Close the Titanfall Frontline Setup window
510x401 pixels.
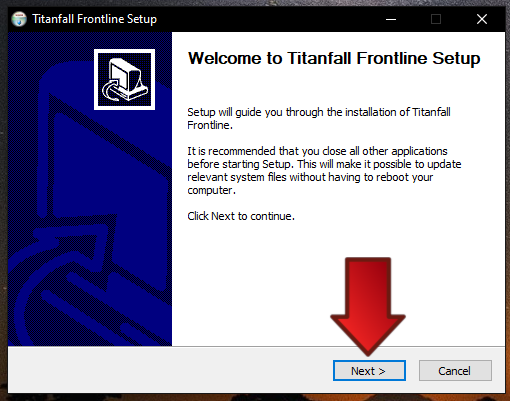pos(482,19)
